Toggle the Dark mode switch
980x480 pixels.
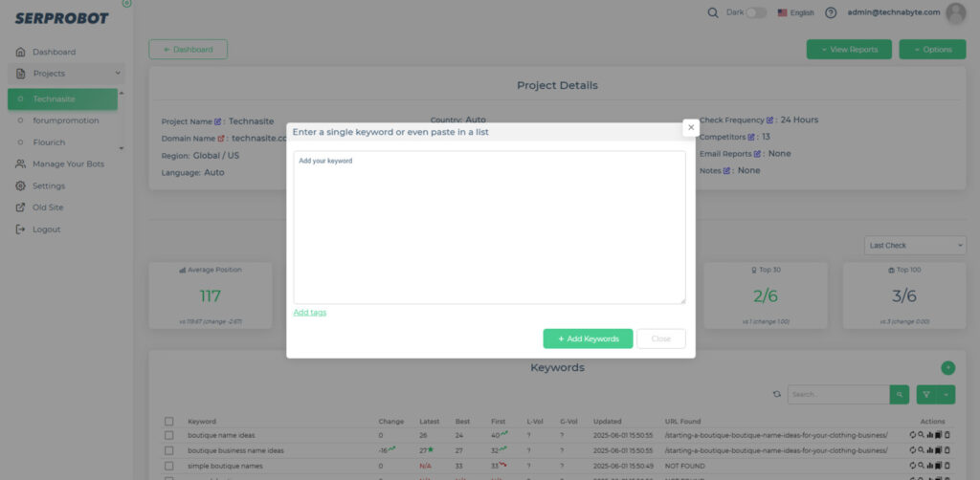pyautogui.click(x=756, y=12)
